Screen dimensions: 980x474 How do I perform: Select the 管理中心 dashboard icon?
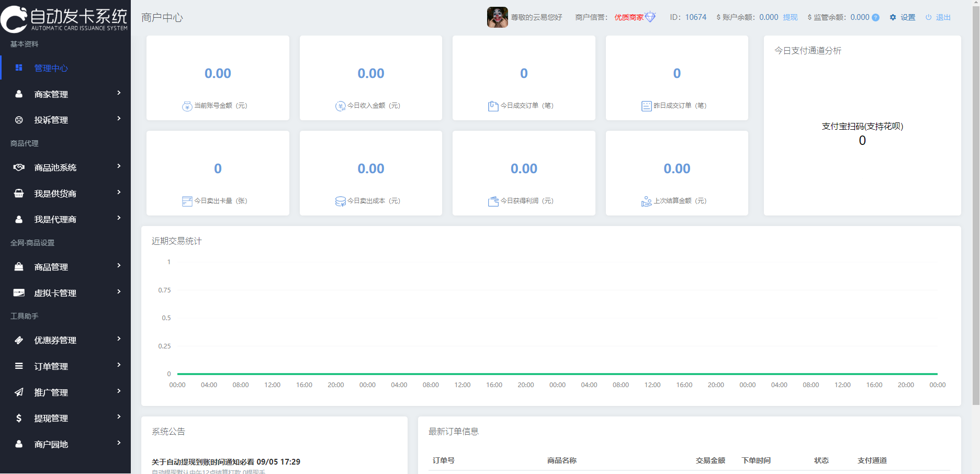click(19, 67)
